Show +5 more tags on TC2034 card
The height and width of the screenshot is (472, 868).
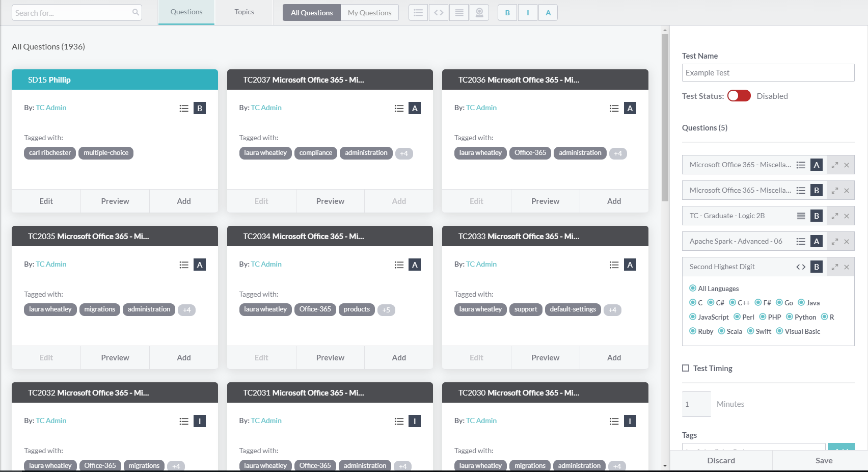pyautogui.click(x=387, y=310)
